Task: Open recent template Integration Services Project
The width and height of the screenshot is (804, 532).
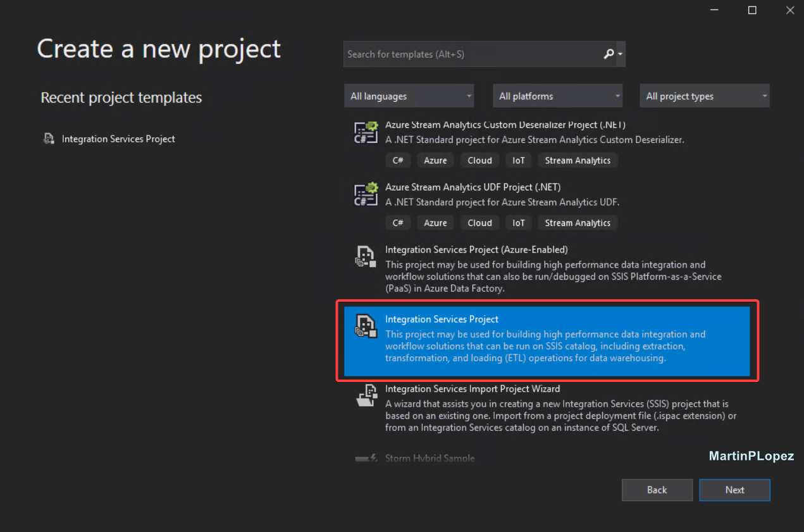Action: (x=118, y=139)
